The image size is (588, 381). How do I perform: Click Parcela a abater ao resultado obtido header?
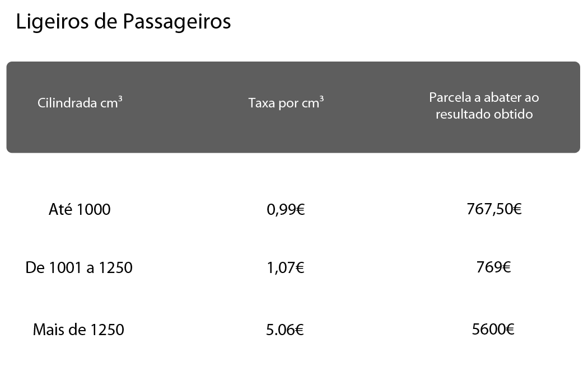tap(484, 106)
